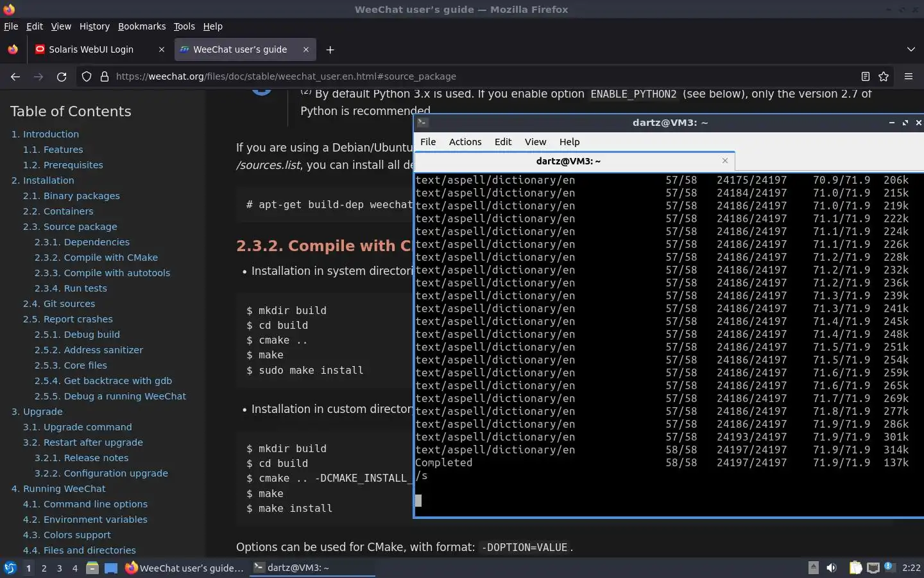Viewport: 924px width, 578px height.
Task: Click the padlock site security icon
Action: [x=105, y=76]
